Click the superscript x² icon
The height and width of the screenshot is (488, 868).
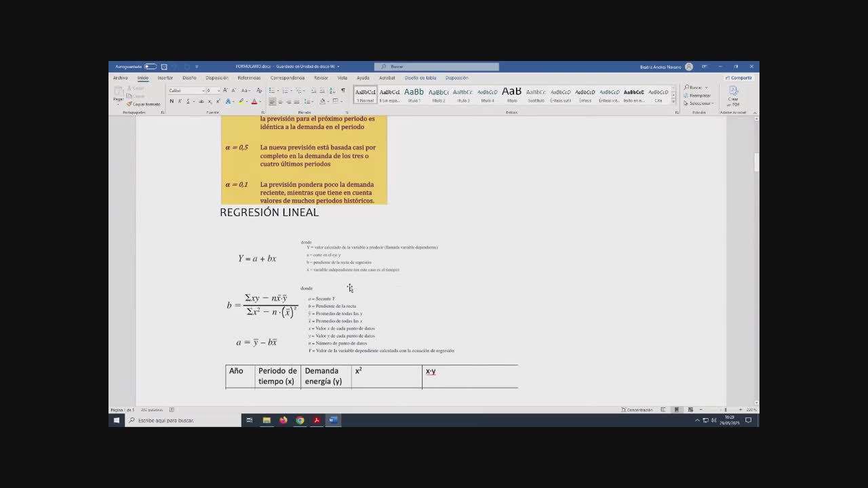tap(218, 102)
